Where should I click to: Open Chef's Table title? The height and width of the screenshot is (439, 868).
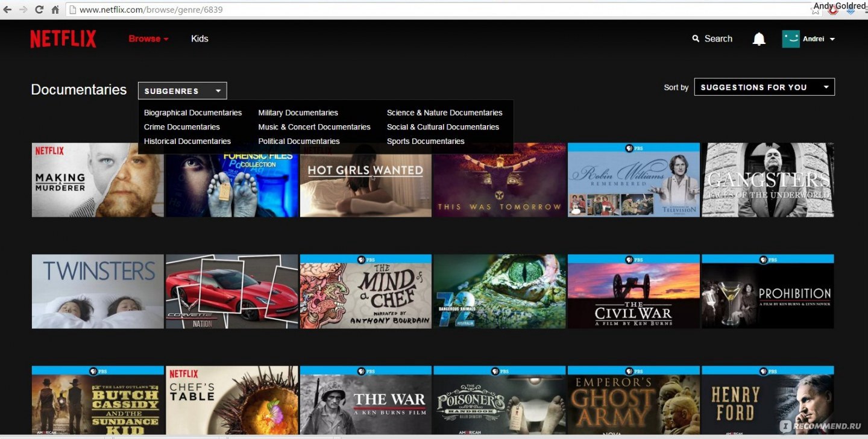[232, 400]
